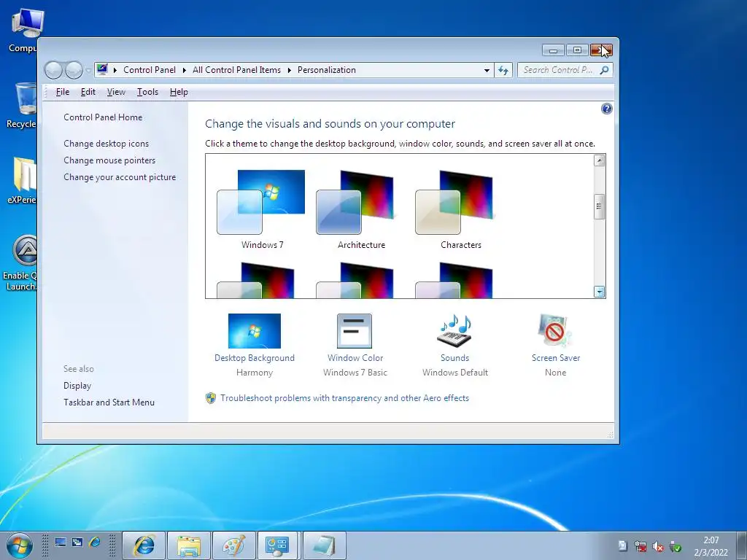Click the Show desktop strip at the taskbar end
The height and width of the screenshot is (560, 747).
742,545
